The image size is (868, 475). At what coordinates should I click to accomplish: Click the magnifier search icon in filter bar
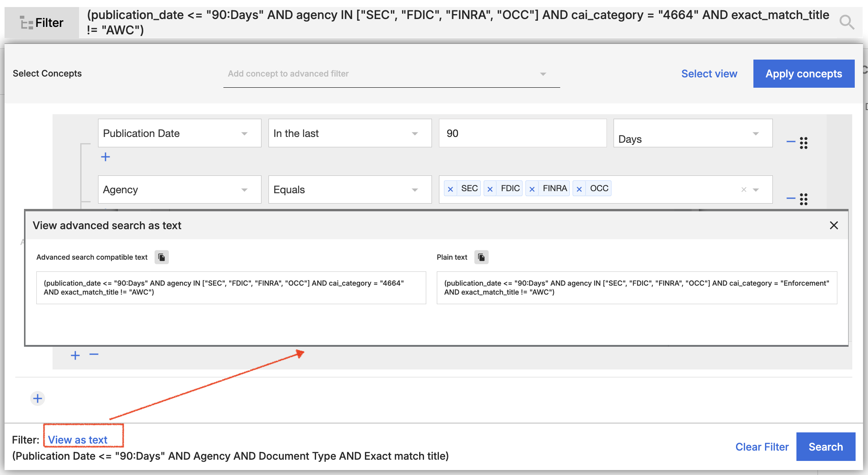[x=846, y=22]
